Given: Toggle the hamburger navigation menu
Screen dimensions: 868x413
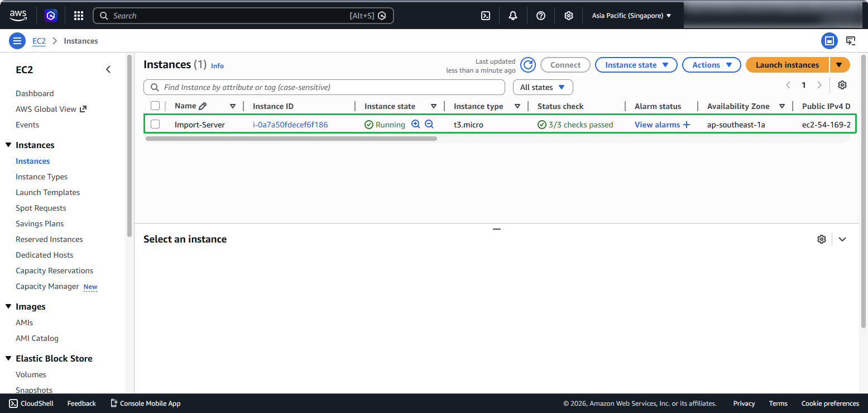Looking at the screenshot, I should 17,41.
